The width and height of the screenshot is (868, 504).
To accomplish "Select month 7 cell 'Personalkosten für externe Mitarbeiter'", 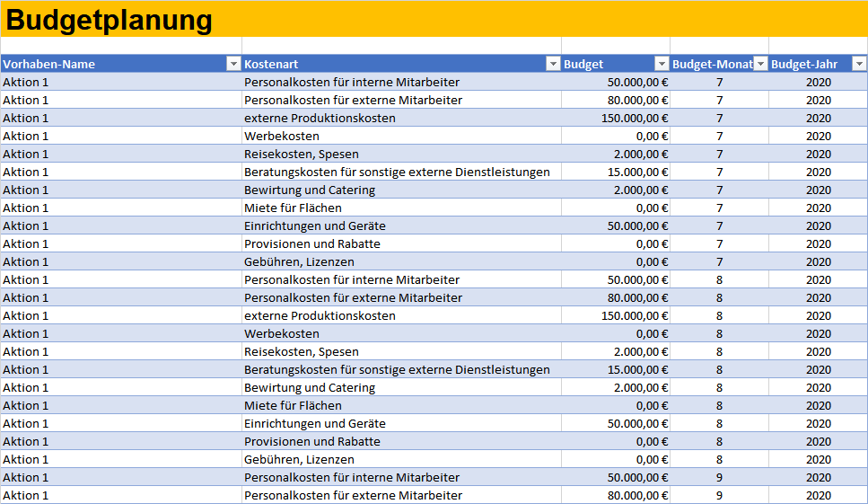I will point(401,101).
